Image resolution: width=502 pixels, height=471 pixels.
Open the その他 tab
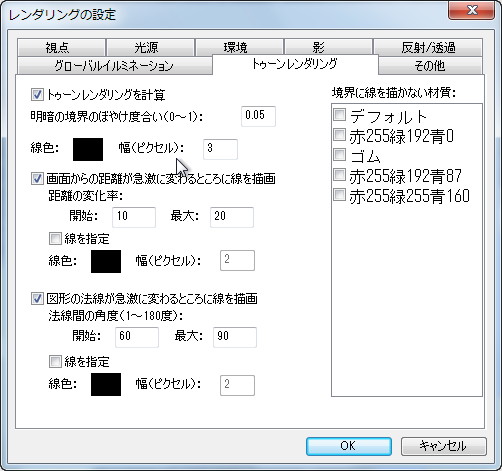point(430,66)
